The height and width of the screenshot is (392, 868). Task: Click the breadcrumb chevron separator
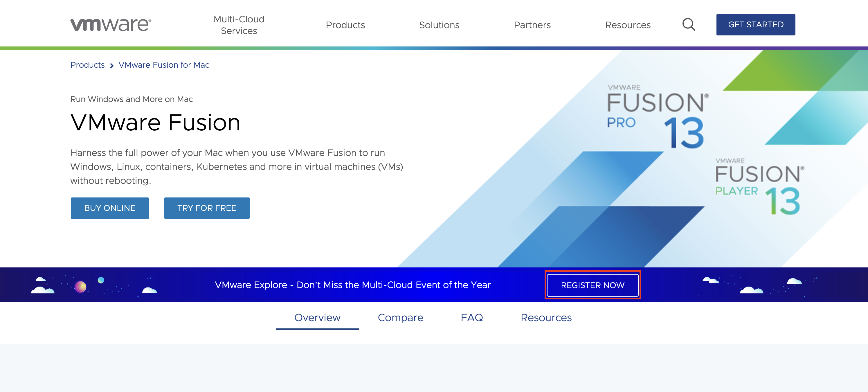coord(111,65)
